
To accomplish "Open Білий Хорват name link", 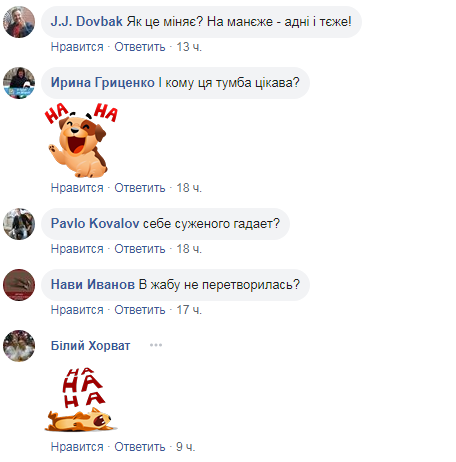I will pyautogui.click(x=90, y=346).
